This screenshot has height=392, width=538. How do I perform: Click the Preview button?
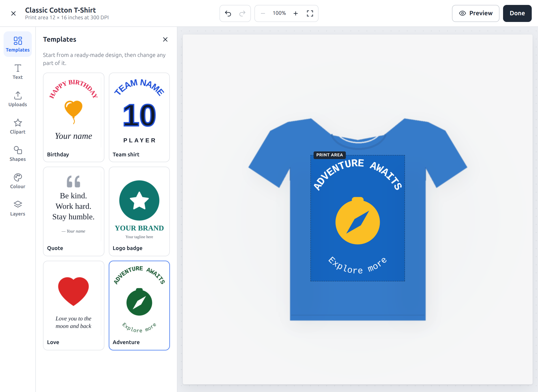point(476,13)
